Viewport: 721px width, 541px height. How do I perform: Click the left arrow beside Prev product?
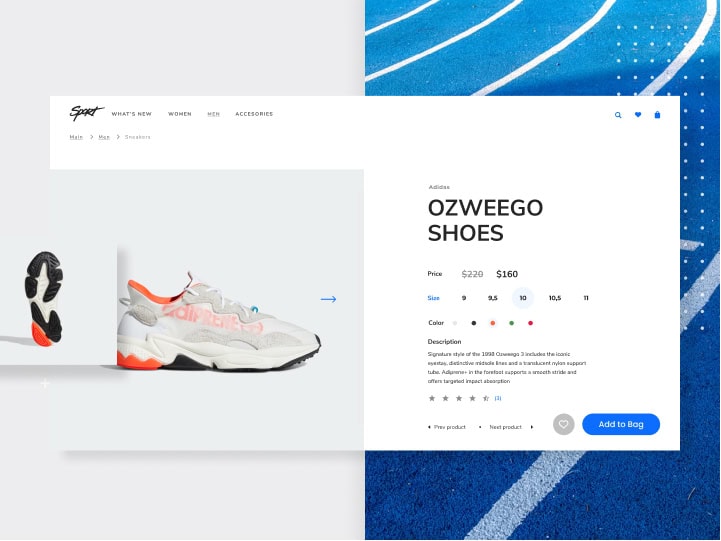pyautogui.click(x=429, y=427)
